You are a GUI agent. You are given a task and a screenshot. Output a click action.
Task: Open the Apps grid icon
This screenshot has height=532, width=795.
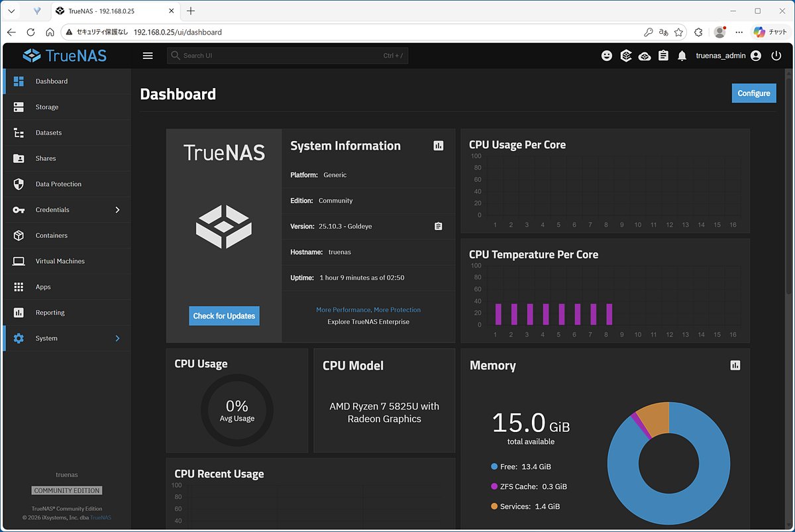(x=19, y=287)
